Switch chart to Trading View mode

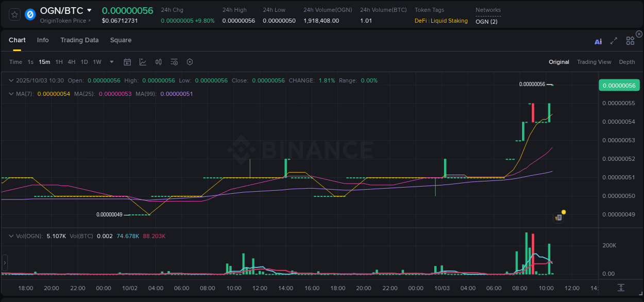594,62
